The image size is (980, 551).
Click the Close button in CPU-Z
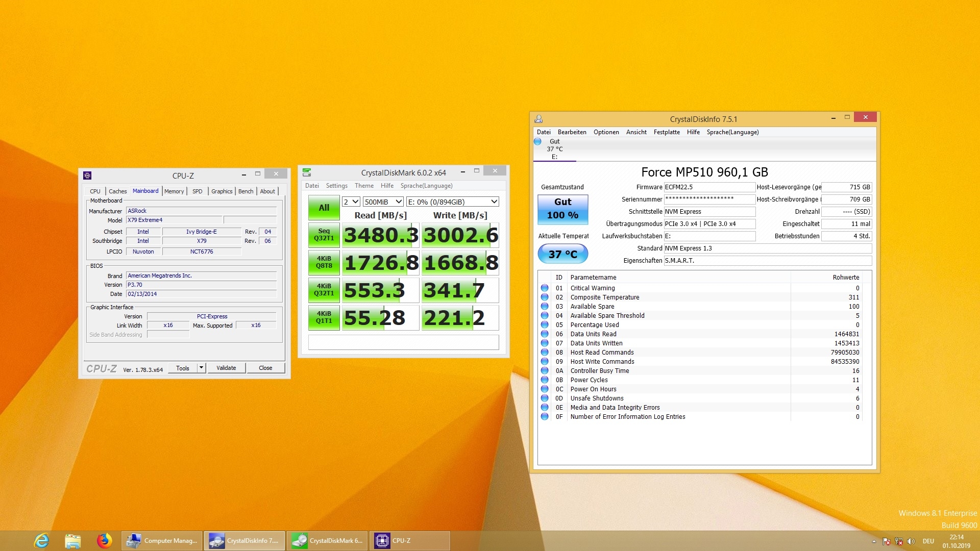click(x=266, y=368)
